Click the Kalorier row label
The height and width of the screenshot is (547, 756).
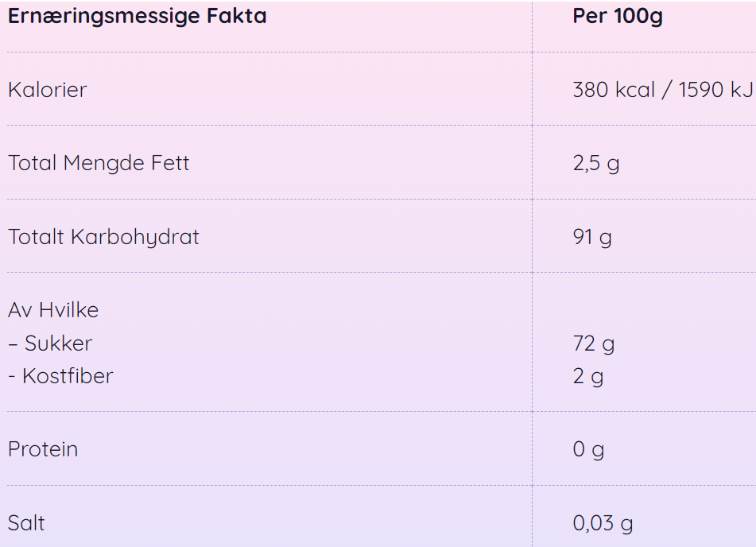coord(48,90)
